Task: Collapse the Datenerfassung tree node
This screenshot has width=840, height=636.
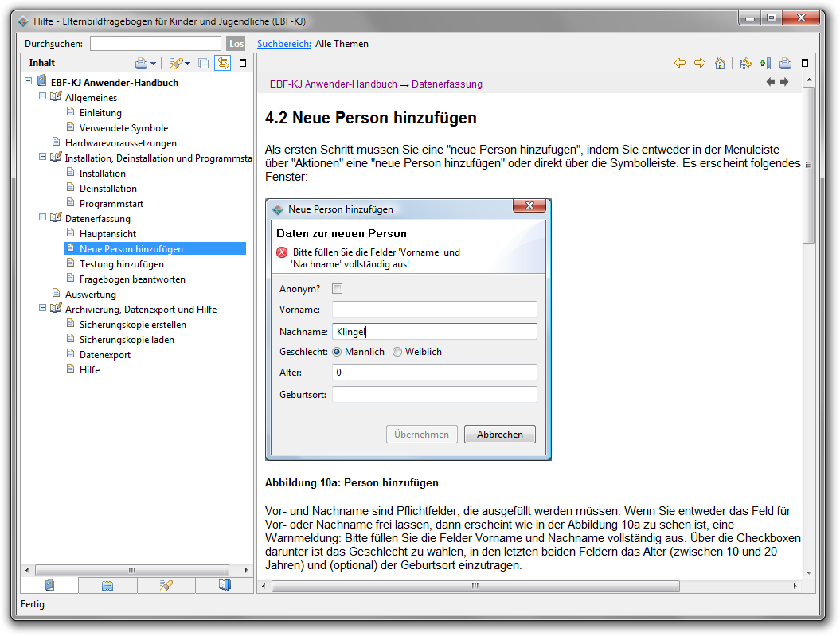Action: [x=43, y=217]
